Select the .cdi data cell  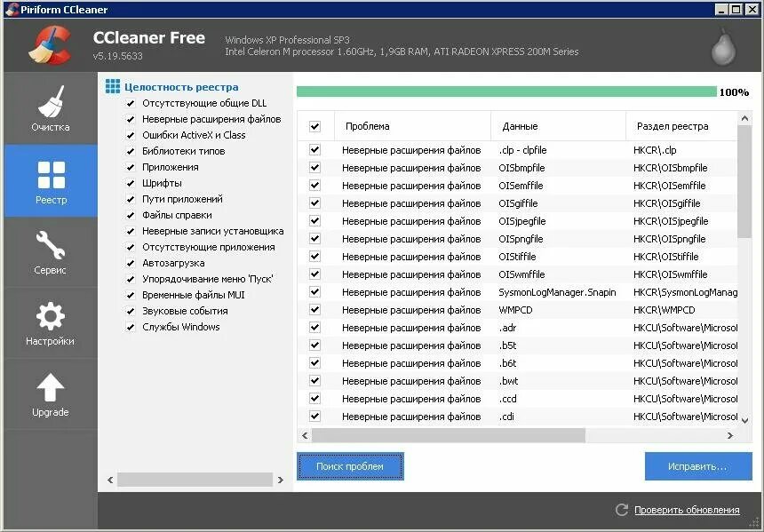[506, 417]
